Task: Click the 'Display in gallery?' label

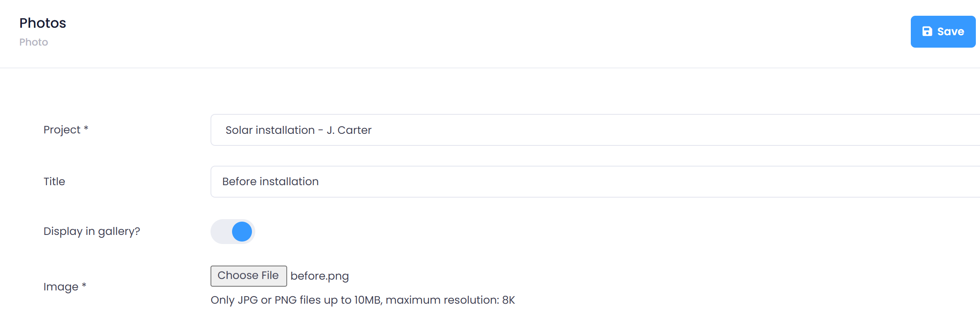Action: point(92,231)
